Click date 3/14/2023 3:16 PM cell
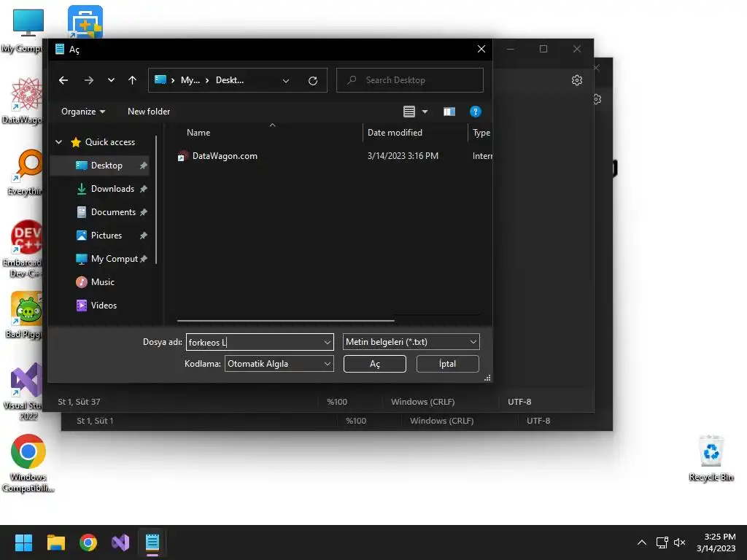This screenshot has height=560, width=747. click(403, 156)
